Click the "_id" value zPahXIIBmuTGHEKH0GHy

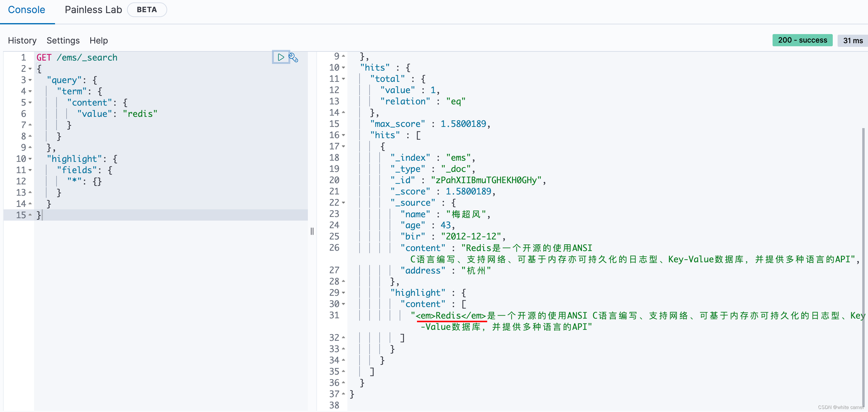pos(486,180)
